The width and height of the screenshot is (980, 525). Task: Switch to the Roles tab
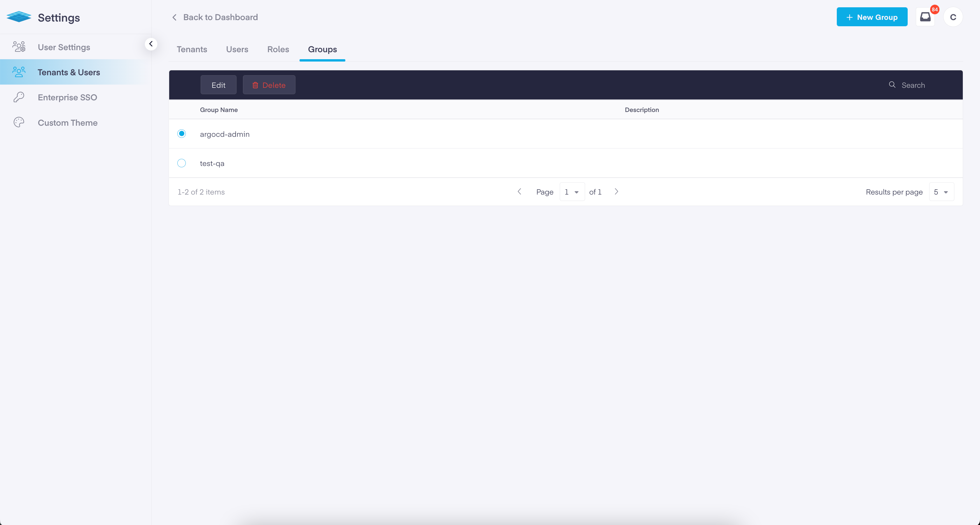tap(278, 50)
